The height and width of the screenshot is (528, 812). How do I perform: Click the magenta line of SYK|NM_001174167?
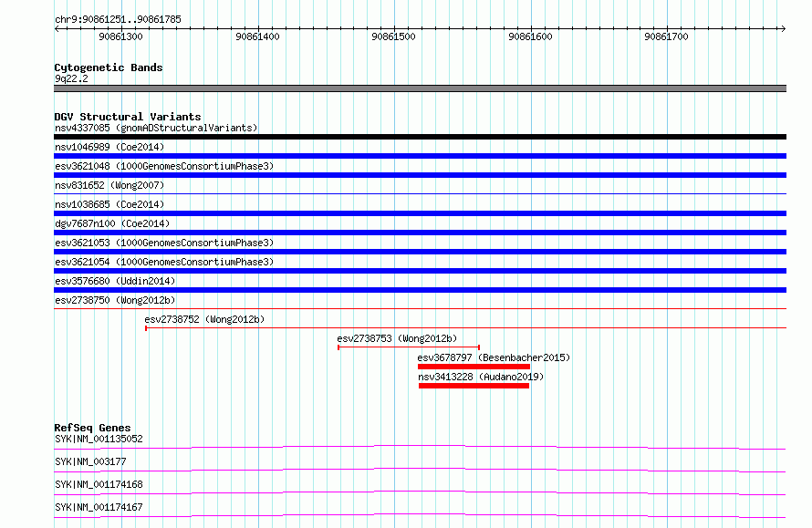(x=420, y=515)
